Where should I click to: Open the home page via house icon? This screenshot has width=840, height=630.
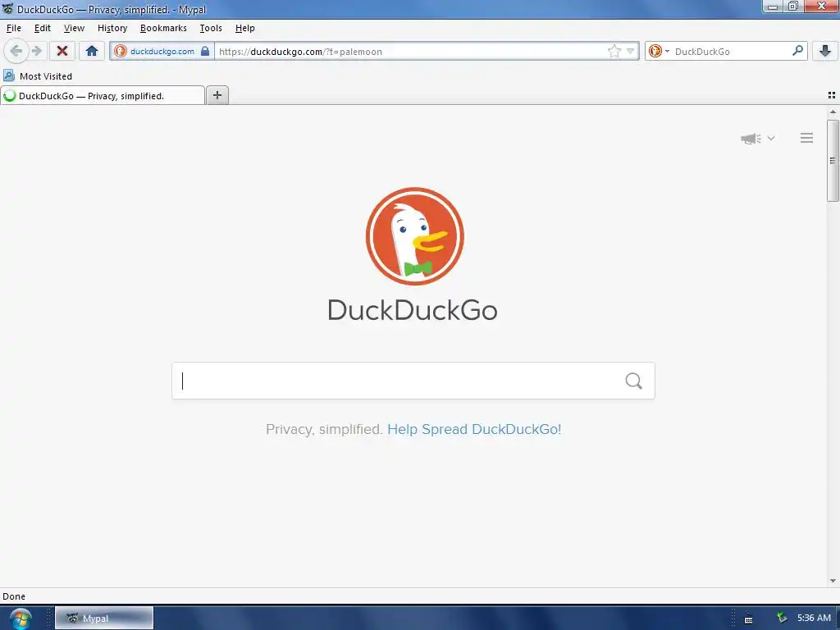[x=92, y=52]
